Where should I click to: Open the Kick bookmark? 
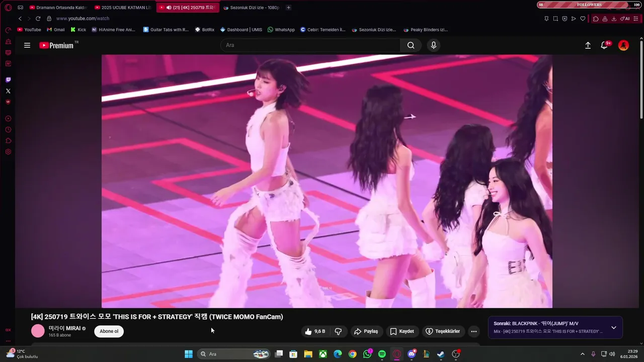(x=78, y=30)
